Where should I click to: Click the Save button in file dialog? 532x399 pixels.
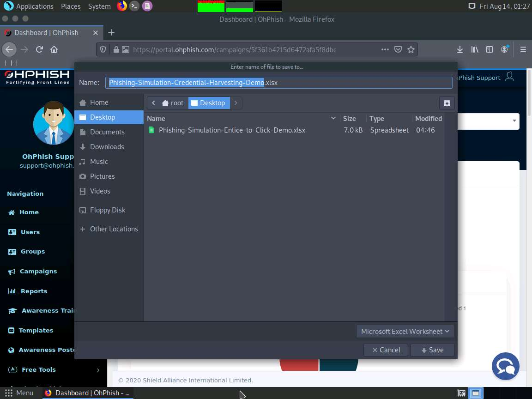click(432, 350)
